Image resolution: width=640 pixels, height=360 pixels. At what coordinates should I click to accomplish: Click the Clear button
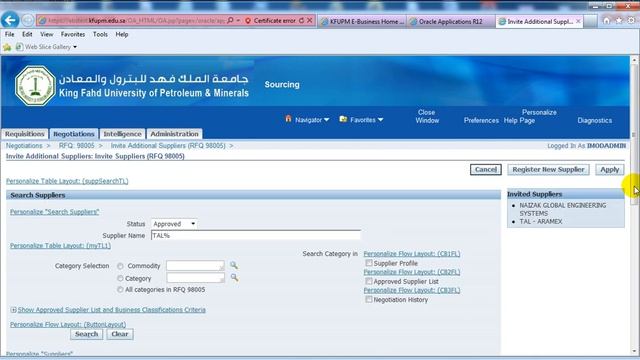[120, 334]
